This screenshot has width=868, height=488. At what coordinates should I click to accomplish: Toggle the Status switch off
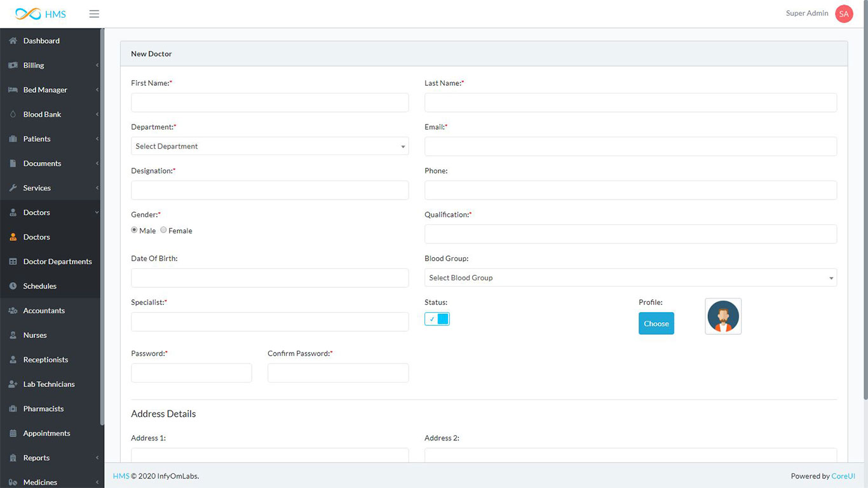pos(437,319)
